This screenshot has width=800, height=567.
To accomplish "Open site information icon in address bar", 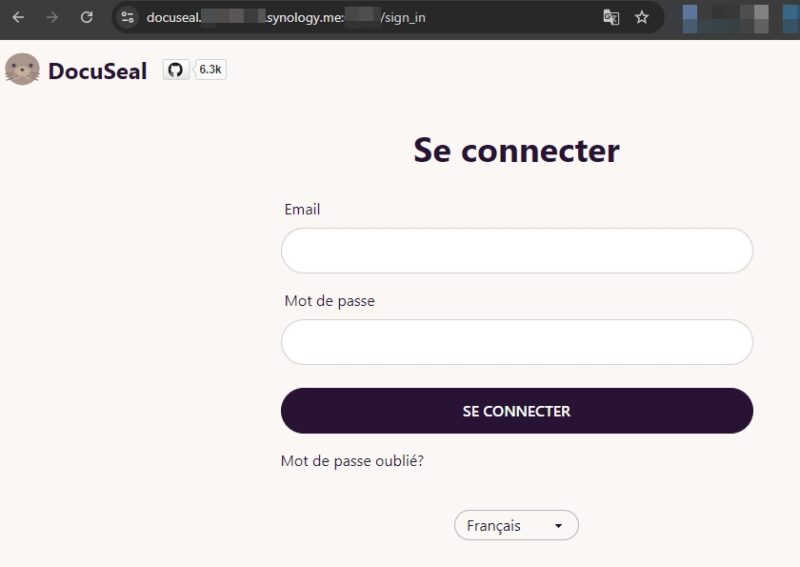I will [127, 17].
